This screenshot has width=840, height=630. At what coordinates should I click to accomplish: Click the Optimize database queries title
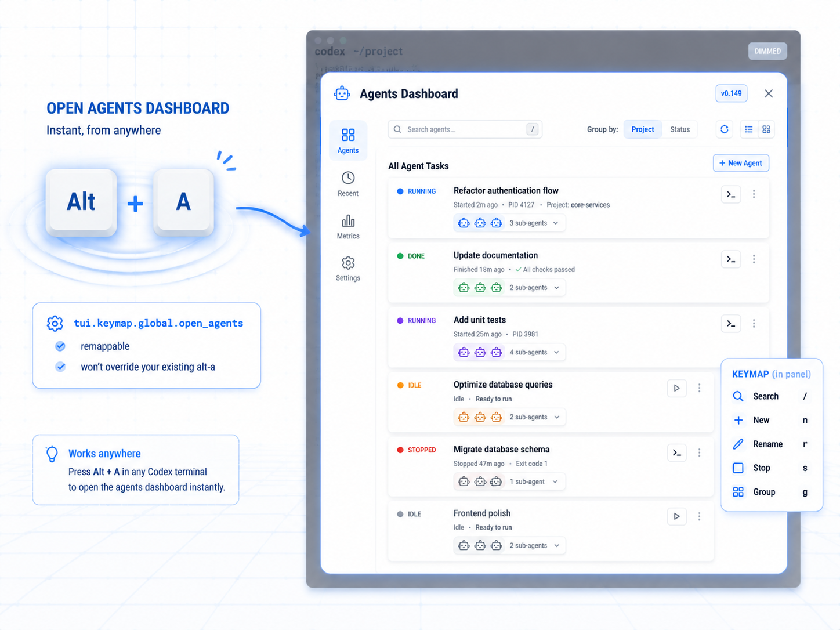(x=503, y=385)
